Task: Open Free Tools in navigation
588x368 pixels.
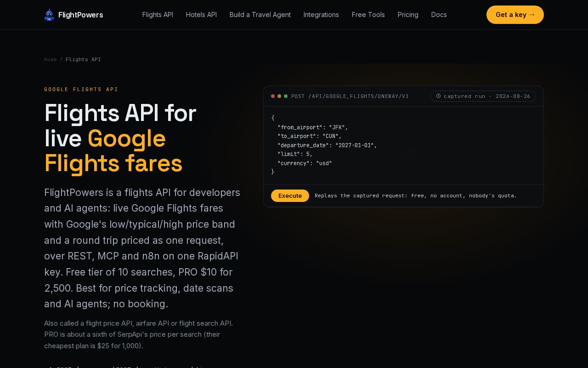Action: coord(368,15)
